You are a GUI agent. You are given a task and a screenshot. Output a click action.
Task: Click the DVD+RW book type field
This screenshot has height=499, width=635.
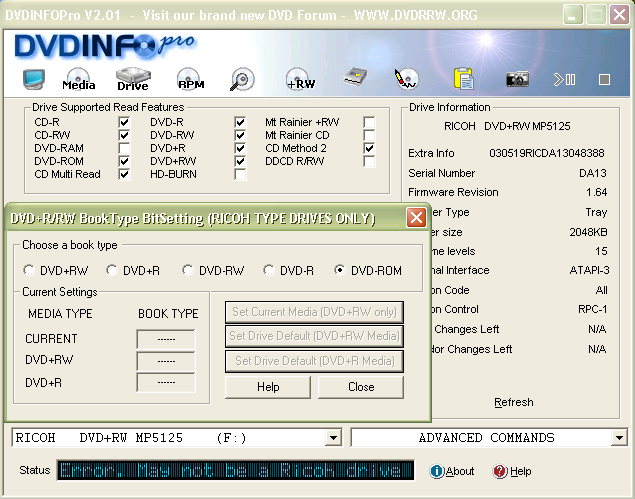click(x=166, y=361)
